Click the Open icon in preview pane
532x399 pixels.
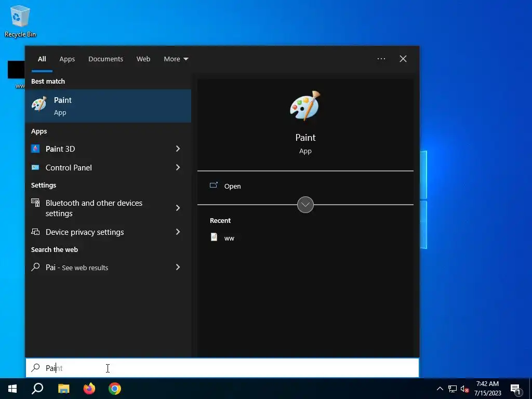[214, 185]
